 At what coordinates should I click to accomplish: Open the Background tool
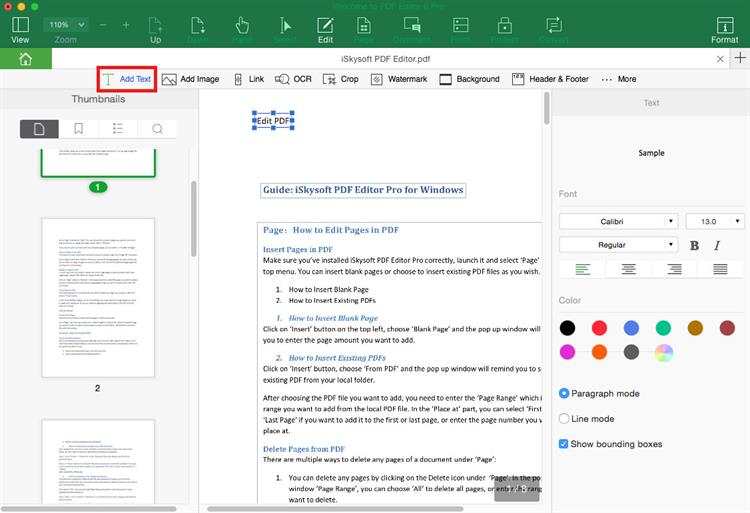[x=469, y=79]
